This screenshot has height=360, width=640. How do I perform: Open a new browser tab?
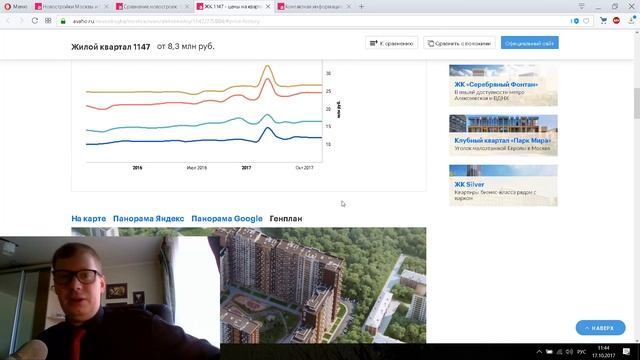coord(361,7)
